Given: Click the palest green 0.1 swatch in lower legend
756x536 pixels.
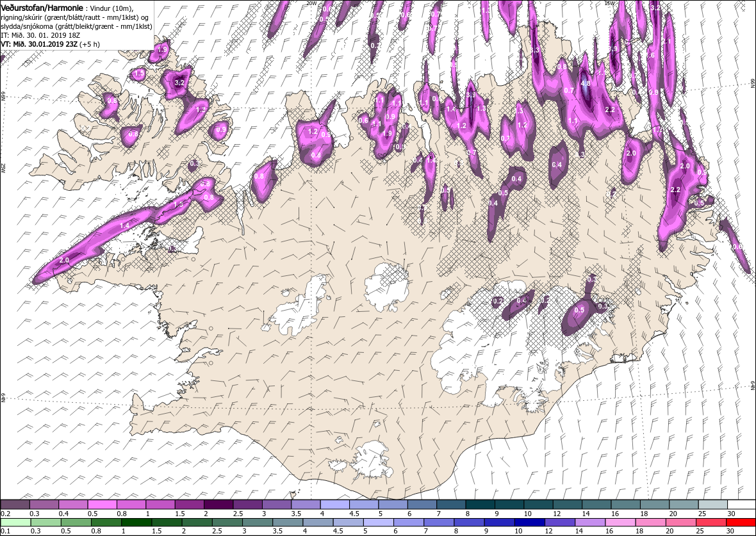Looking at the screenshot, I should pos(16,523).
